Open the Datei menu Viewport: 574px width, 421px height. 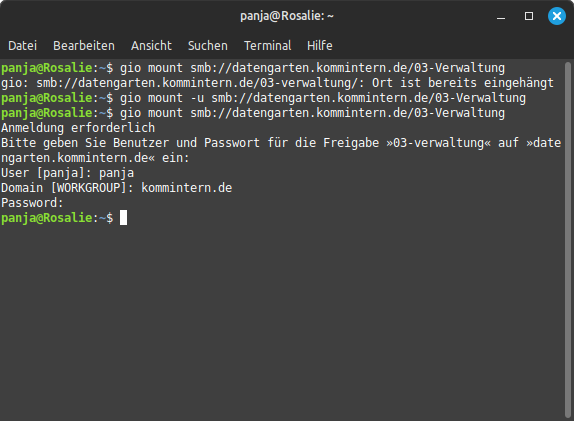click(x=22, y=46)
